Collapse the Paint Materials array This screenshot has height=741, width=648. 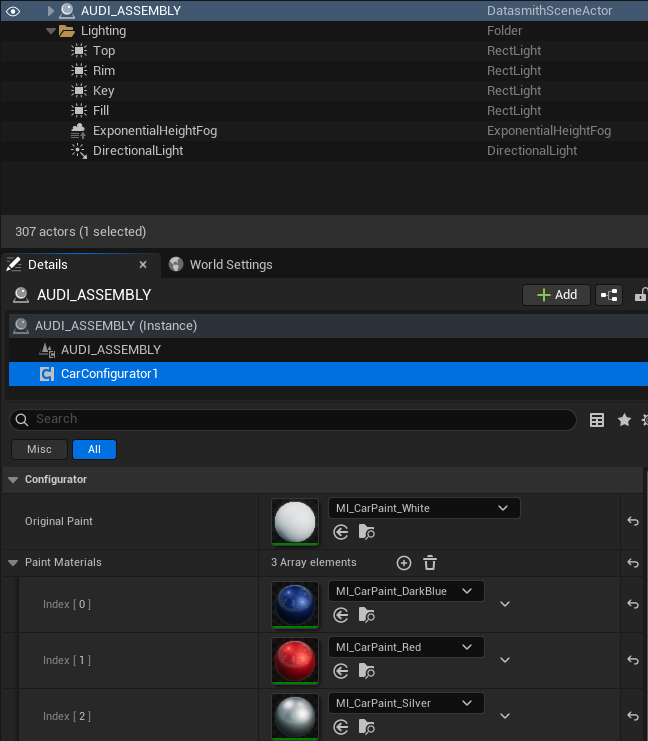coord(13,562)
